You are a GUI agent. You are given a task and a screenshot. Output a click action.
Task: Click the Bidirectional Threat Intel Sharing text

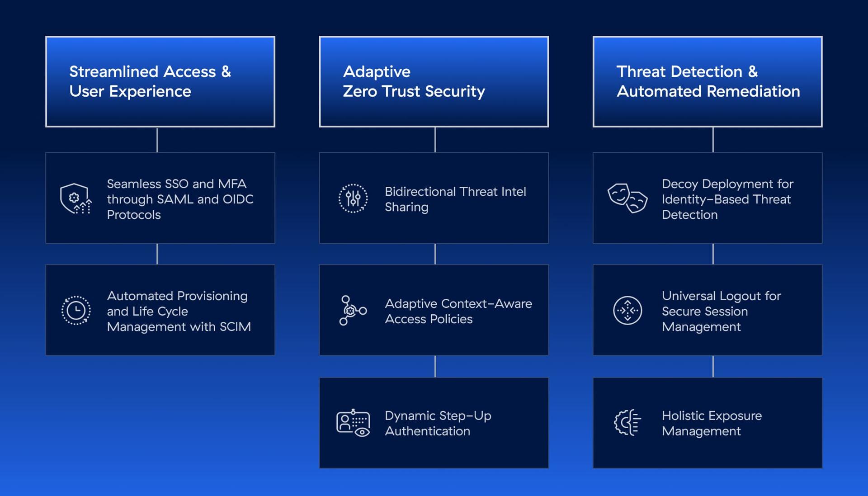tap(455, 199)
